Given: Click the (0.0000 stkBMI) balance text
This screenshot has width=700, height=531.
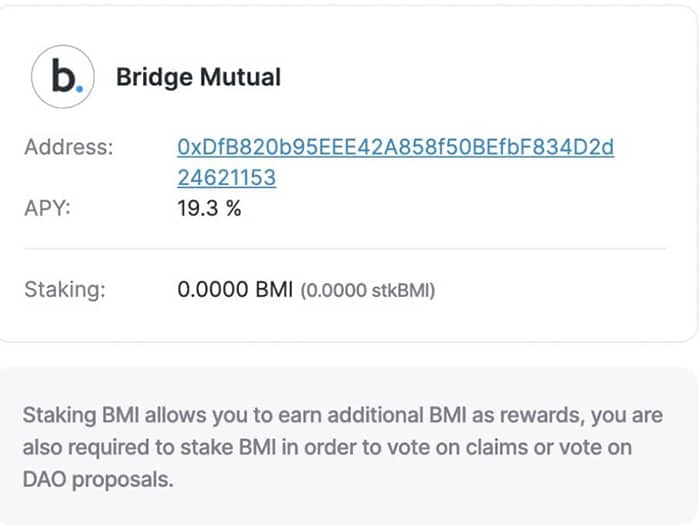Looking at the screenshot, I should pyautogui.click(x=368, y=291).
